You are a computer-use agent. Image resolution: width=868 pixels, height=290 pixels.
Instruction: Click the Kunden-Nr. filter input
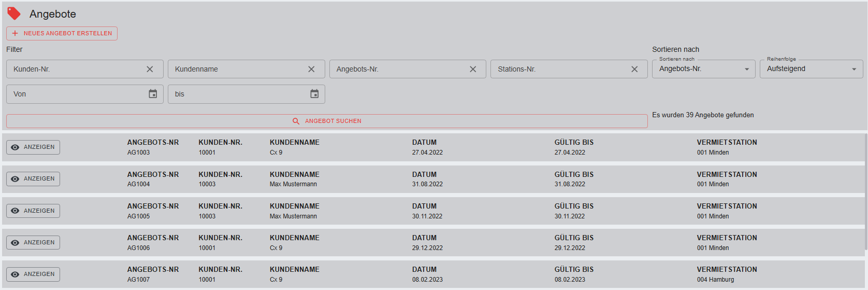75,69
